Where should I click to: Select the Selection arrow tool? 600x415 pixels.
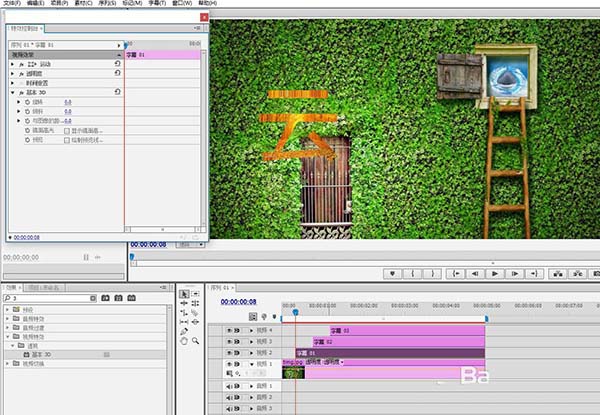pos(183,294)
